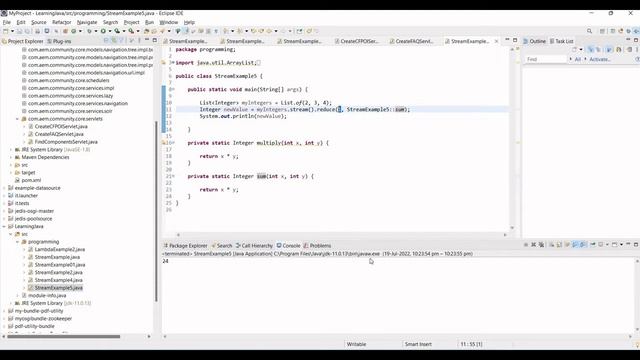Viewport: 640px width, 360px height.
Task: Switch to the Plug-ins view tab
Action: 59,41
